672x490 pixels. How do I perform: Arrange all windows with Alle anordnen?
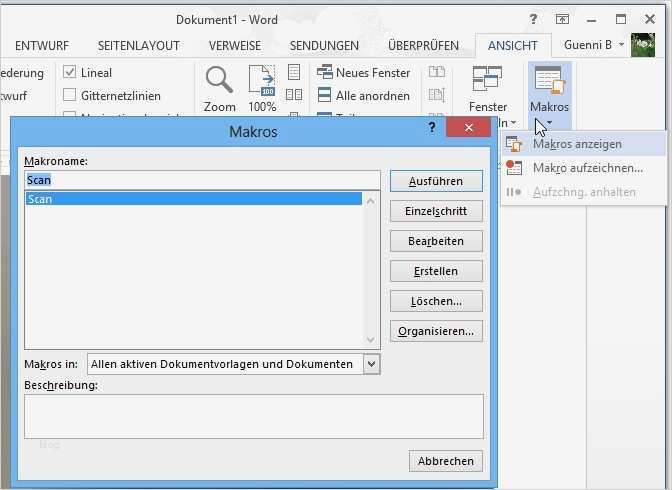coord(363,96)
